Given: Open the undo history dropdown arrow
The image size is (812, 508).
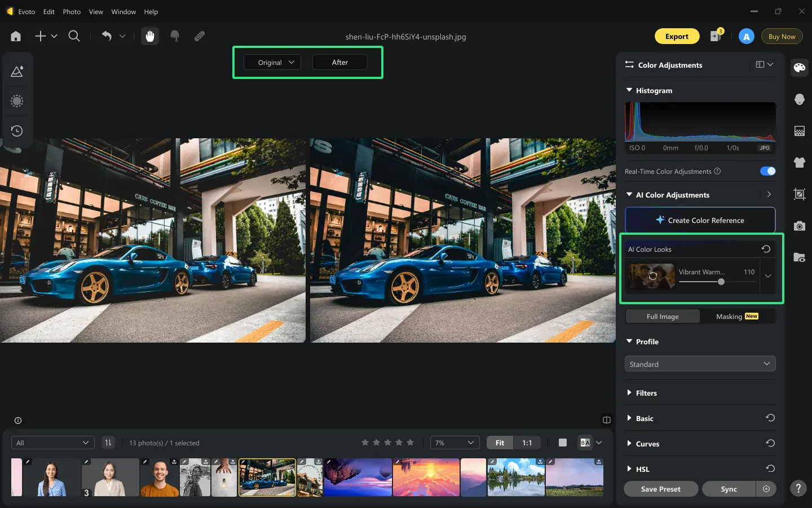Looking at the screenshot, I should coord(122,36).
